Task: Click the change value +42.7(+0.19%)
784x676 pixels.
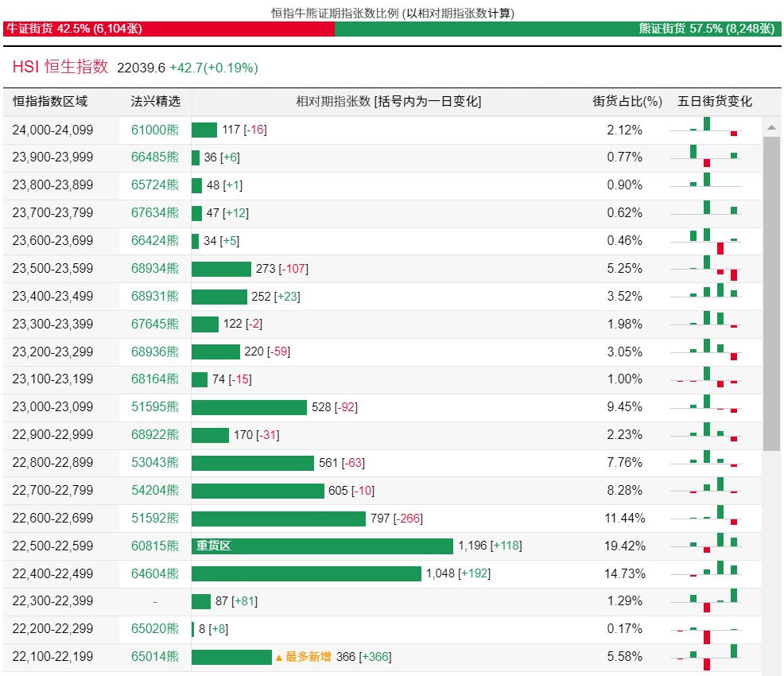Action: (x=214, y=68)
